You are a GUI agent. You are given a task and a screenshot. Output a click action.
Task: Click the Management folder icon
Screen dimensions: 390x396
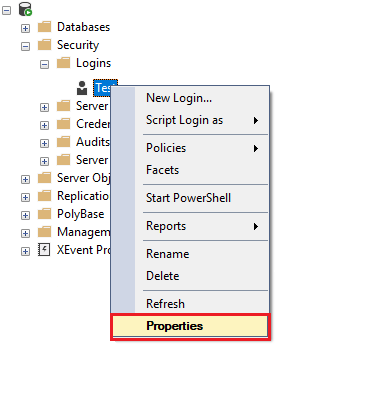coord(44,232)
